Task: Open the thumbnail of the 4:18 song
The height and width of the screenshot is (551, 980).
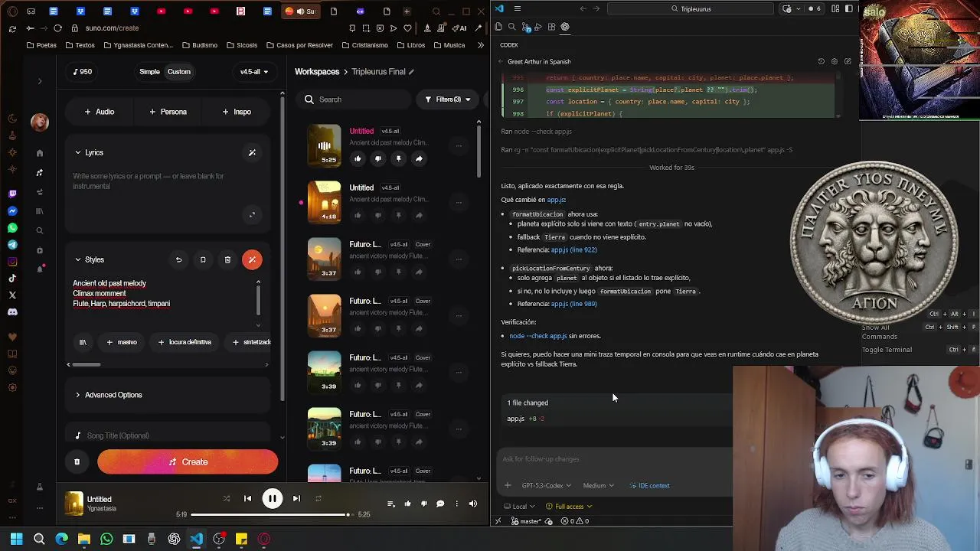Action: [x=325, y=202]
